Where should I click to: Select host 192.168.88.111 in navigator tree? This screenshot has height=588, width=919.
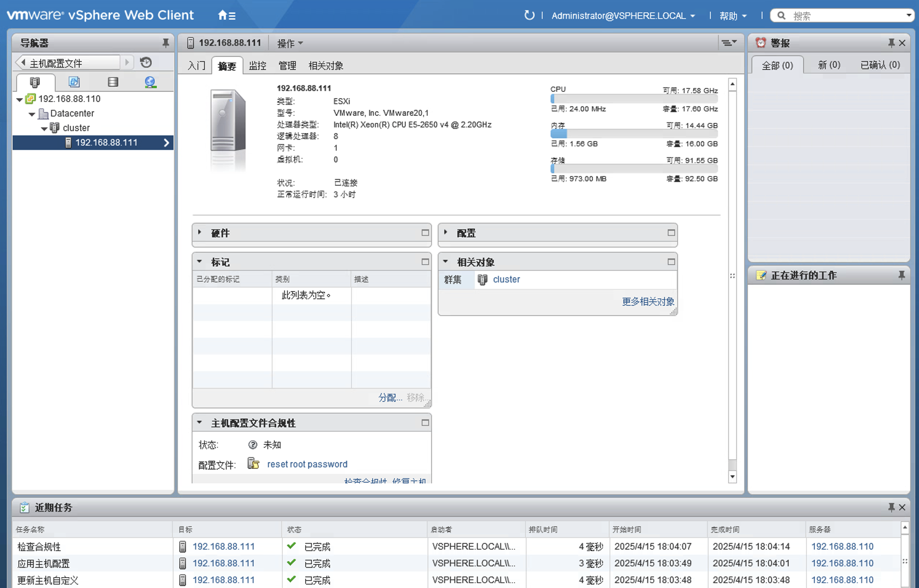tap(93, 143)
